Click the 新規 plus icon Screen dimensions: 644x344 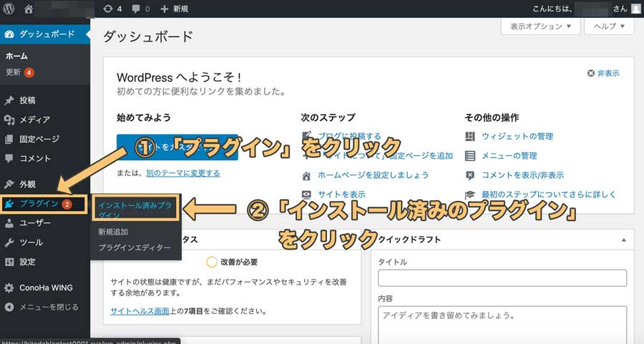click(x=165, y=9)
